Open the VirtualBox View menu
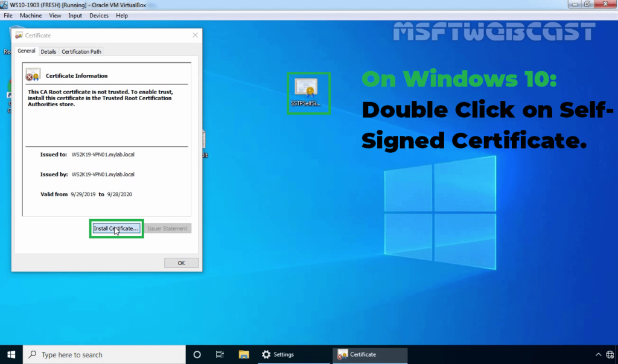618x364 pixels. point(55,15)
